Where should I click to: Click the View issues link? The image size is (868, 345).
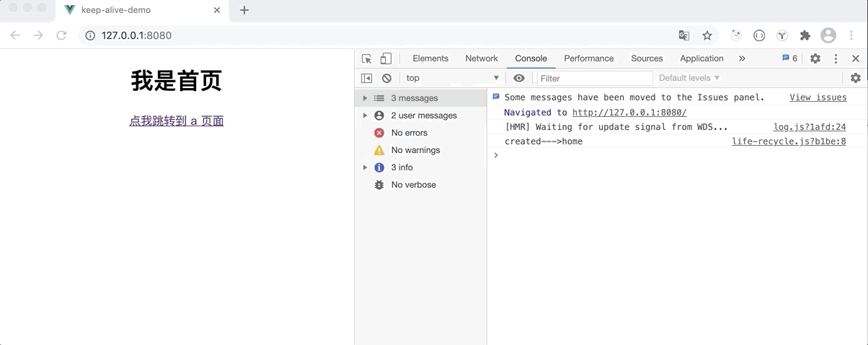pyautogui.click(x=818, y=97)
